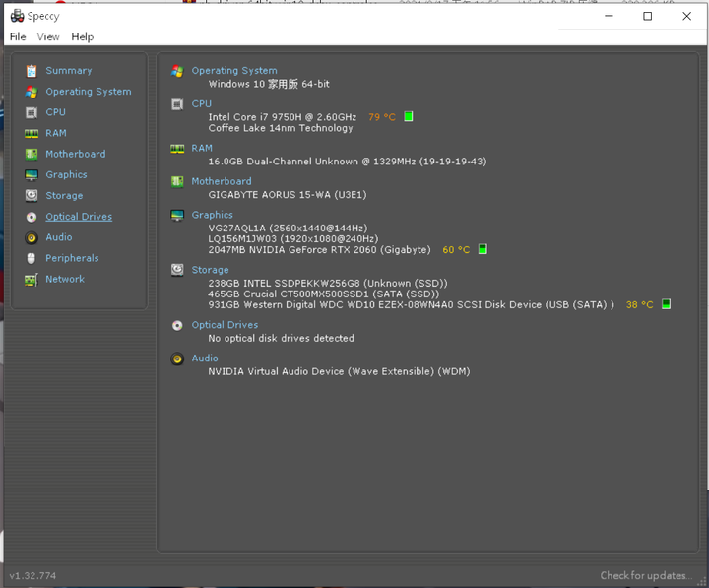Click the RAM module icon in sidebar
709x588 pixels.
point(32,133)
